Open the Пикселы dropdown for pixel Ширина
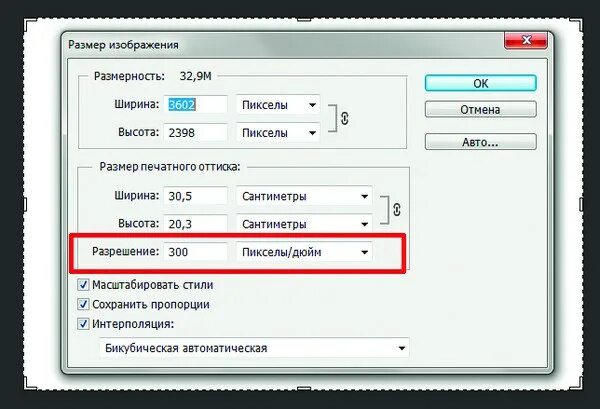 coord(278,104)
